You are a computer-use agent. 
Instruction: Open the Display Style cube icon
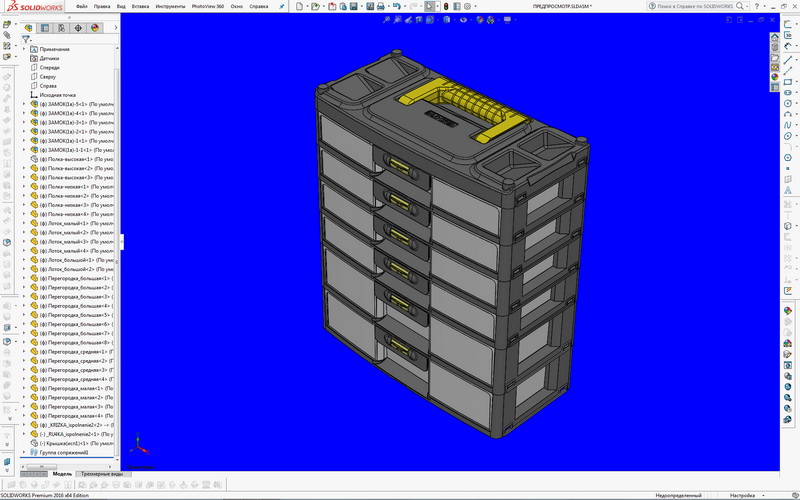point(446,20)
